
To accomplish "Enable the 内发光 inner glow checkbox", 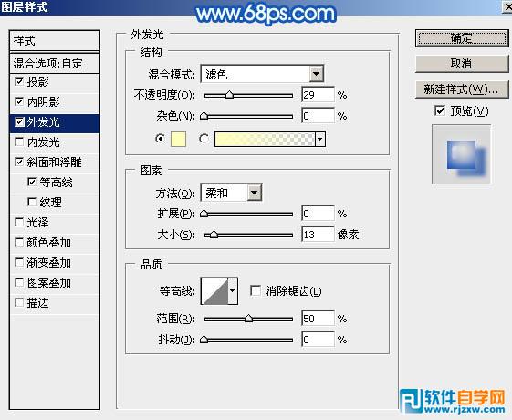I will (x=19, y=142).
